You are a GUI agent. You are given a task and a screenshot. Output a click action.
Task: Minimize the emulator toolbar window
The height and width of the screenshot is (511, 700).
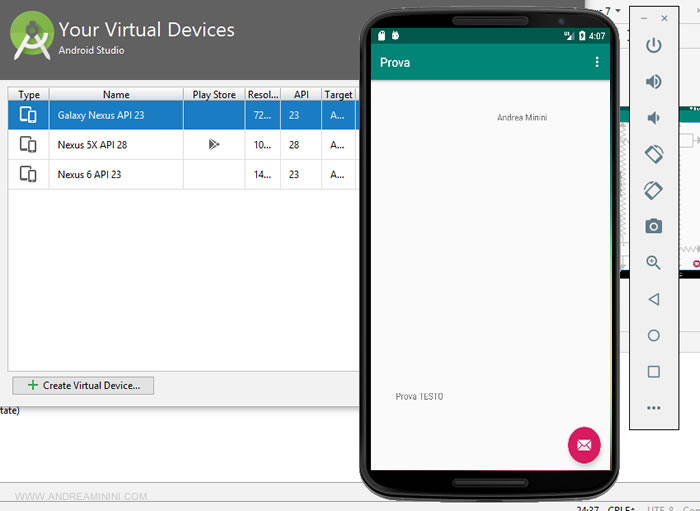pyautogui.click(x=644, y=18)
